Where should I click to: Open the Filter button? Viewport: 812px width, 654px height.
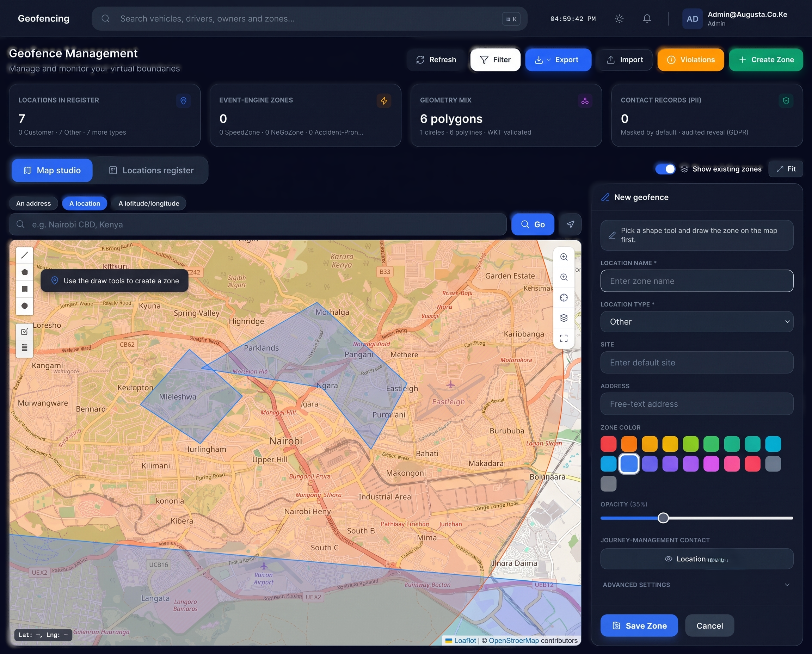(x=495, y=60)
